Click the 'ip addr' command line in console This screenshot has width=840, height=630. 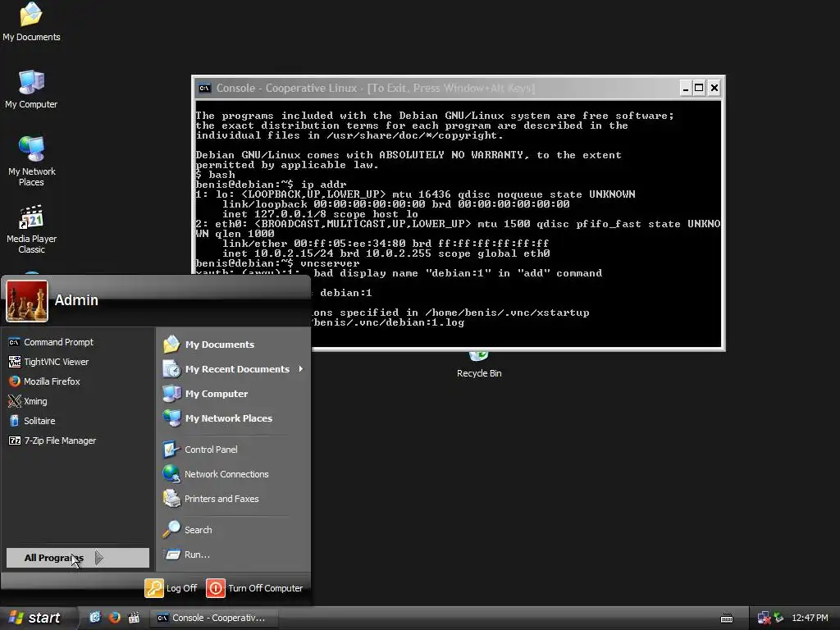[x=271, y=185]
